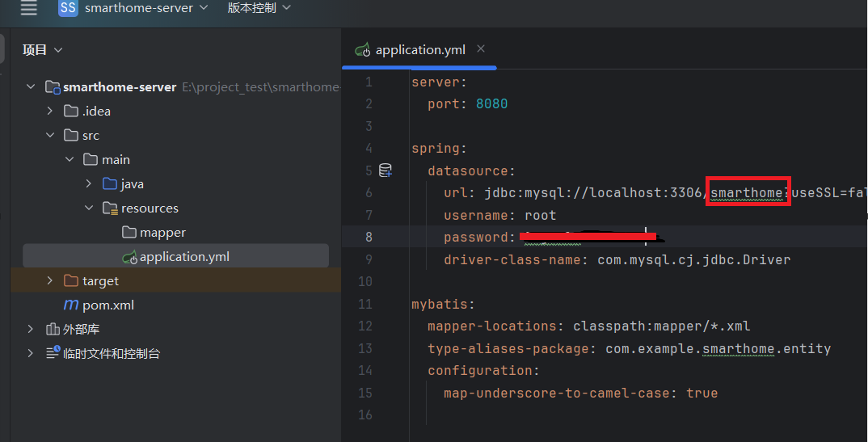Screen dimensions: 868x442
Task: Switch to the application.yml editor tab
Action: pyautogui.click(x=419, y=50)
